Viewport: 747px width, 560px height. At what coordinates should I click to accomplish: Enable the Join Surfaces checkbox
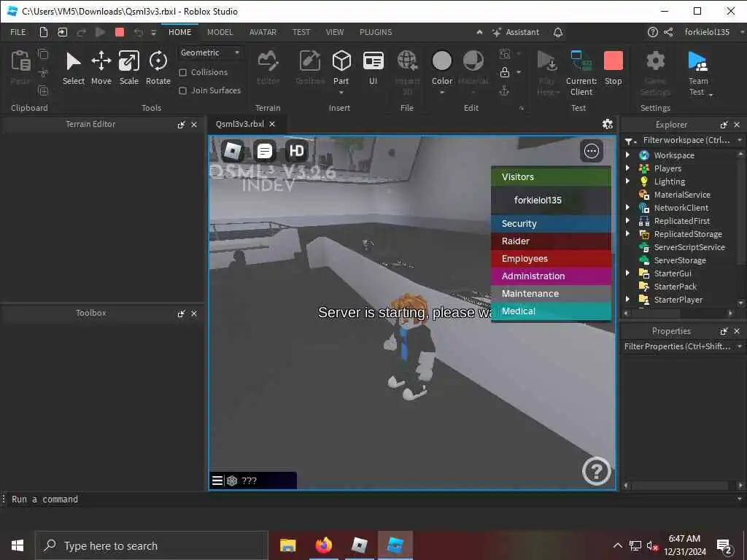click(182, 90)
